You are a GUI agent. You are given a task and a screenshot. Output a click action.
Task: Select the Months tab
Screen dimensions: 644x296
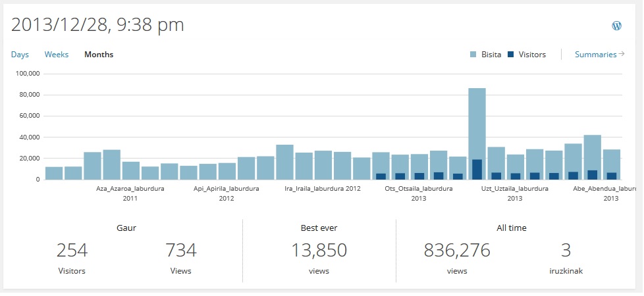(x=99, y=55)
